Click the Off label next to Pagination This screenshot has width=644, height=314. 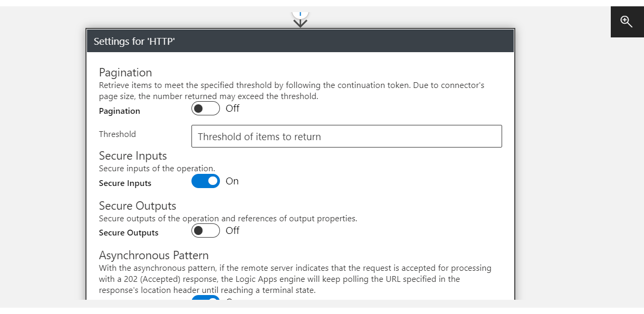pos(233,108)
